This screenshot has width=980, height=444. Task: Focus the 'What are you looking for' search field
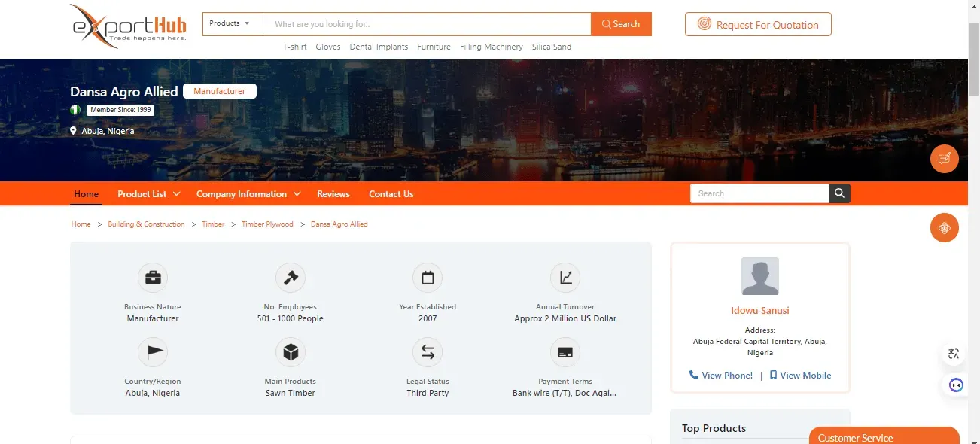[x=427, y=24]
